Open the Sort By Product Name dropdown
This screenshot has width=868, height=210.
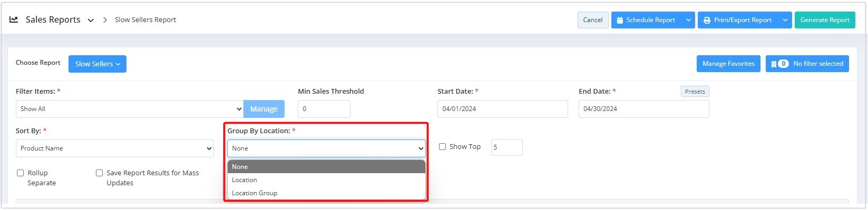tap(115, 148)
